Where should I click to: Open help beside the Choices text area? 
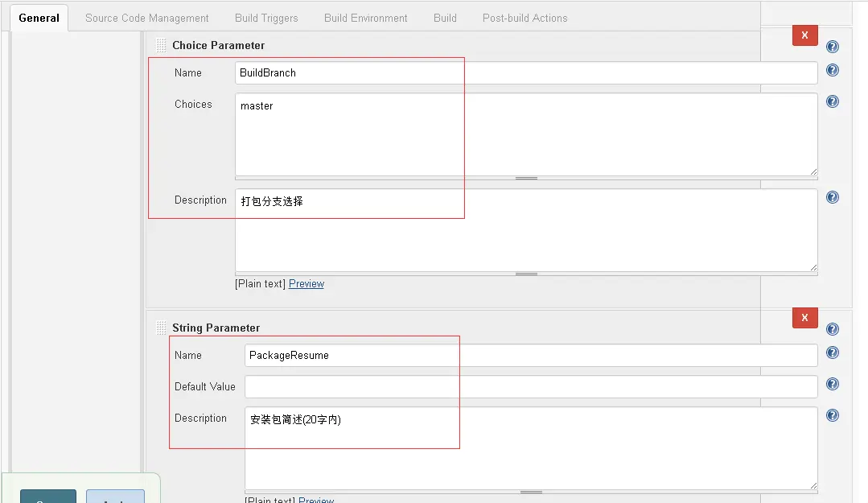[833, 101]
